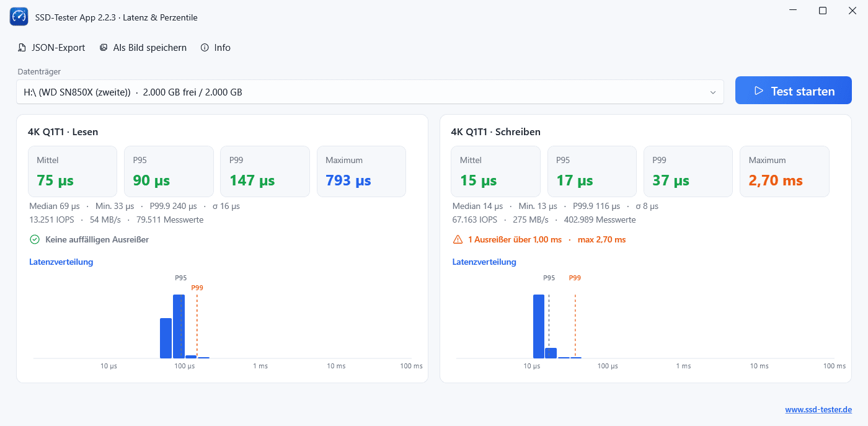
Task: Click the green checkmark no-outliers icon
Action: (35, 239)
